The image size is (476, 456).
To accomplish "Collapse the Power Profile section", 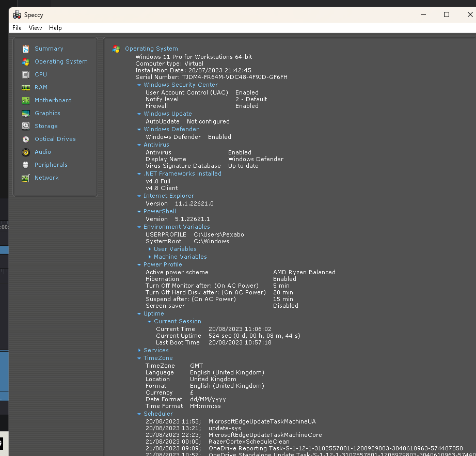I will (139, 265).
